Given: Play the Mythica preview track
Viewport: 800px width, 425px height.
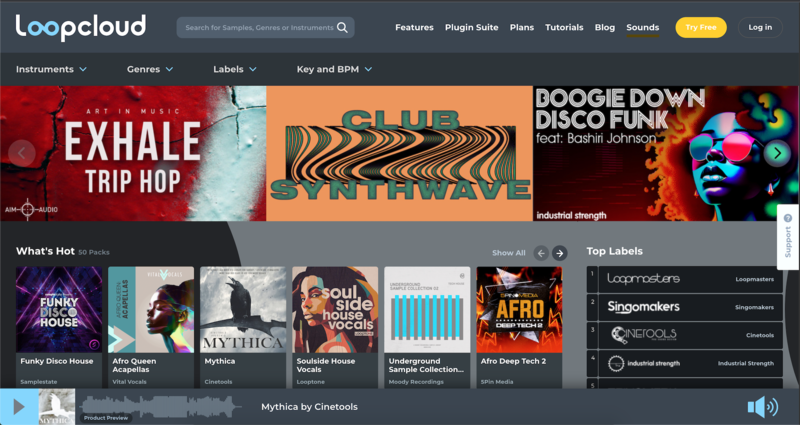Looking at the screenshot, I should coord(18,407).
